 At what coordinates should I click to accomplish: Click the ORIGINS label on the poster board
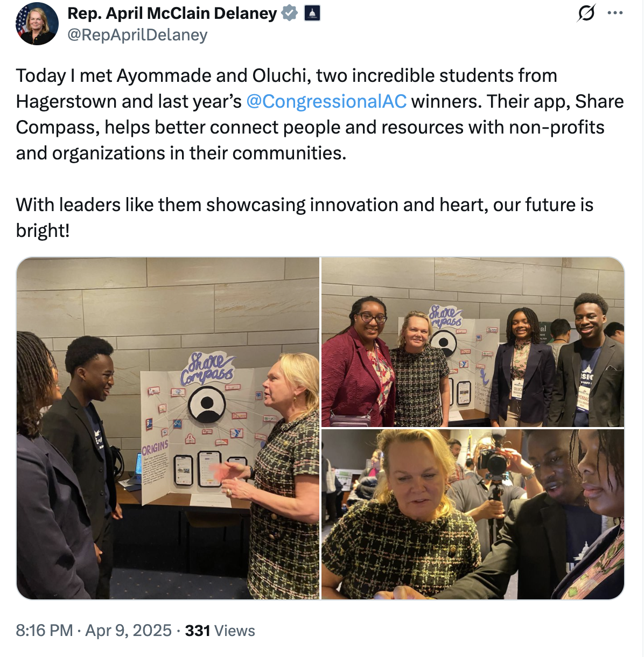pyautogui.click(x=155, y=447)
